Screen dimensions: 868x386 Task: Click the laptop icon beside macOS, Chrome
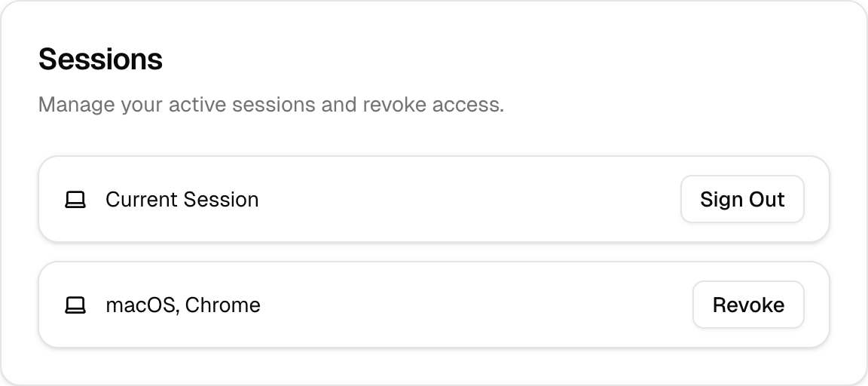[75, 305]
